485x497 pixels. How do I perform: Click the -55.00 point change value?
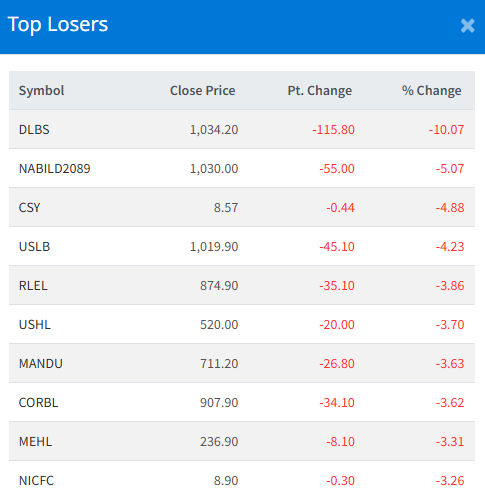pos(337,169)
